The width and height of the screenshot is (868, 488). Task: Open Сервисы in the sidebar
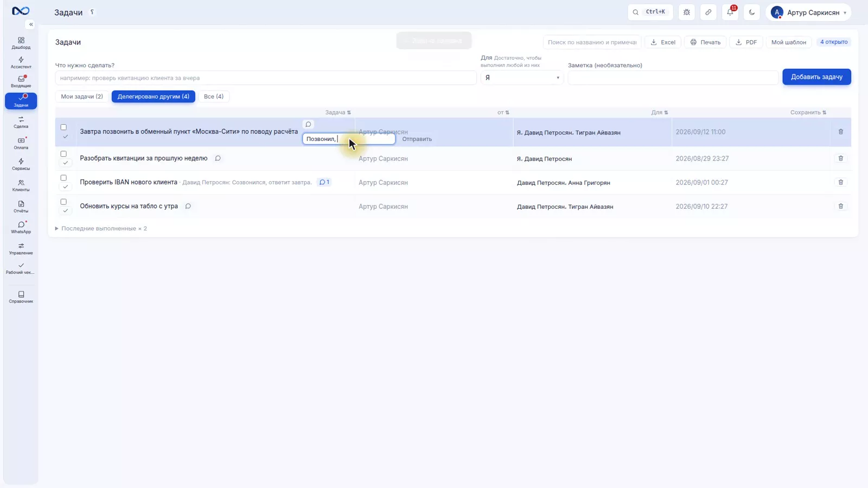21,164
